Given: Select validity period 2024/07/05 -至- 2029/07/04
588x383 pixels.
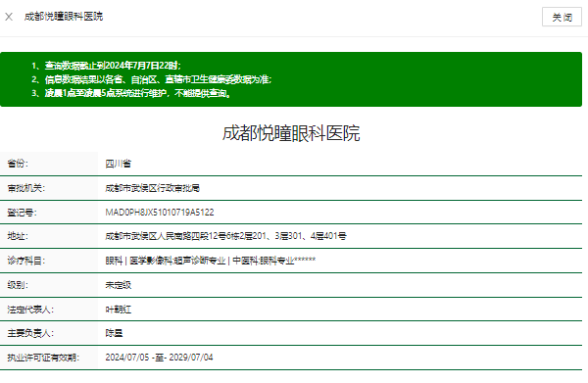Looking at the screenshot, I should coord(159,358).
